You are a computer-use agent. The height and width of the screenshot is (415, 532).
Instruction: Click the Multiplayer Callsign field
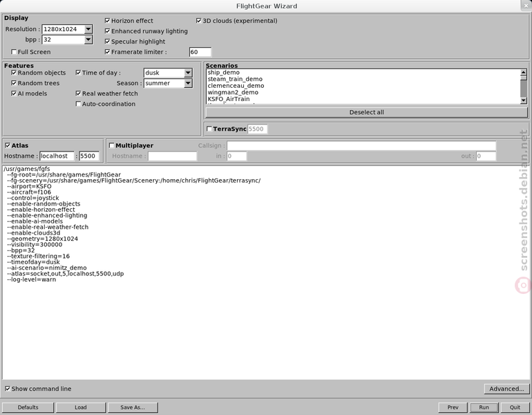point(361,146)
